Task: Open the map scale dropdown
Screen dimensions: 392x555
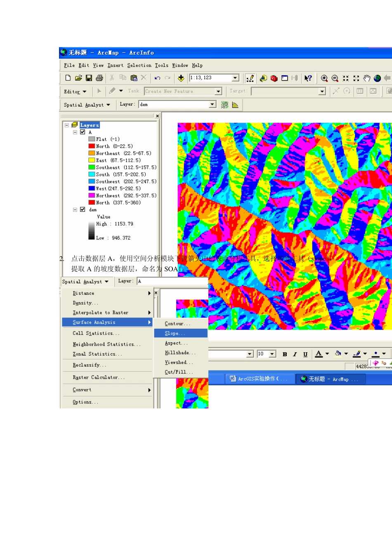Action: [x=235, y=78]
